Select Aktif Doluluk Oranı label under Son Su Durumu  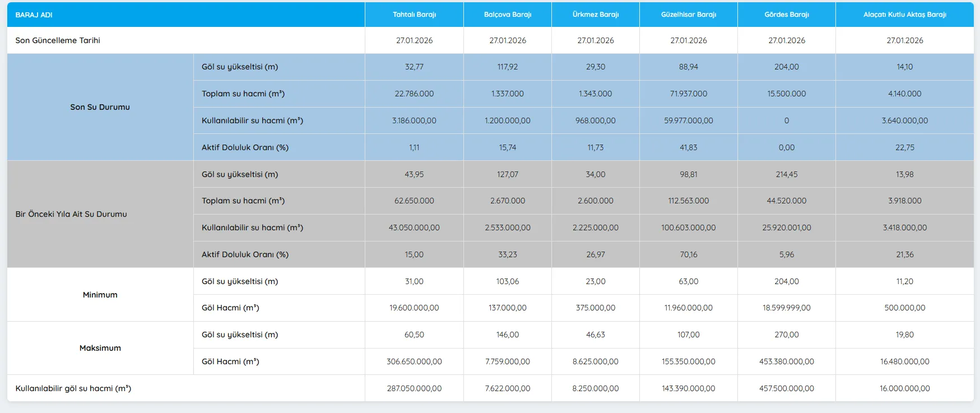245,147
